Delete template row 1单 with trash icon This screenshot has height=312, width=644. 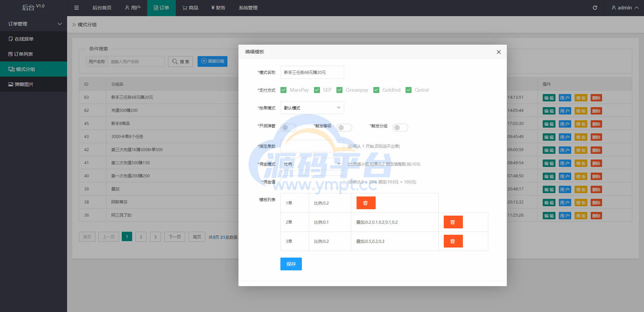366,203
